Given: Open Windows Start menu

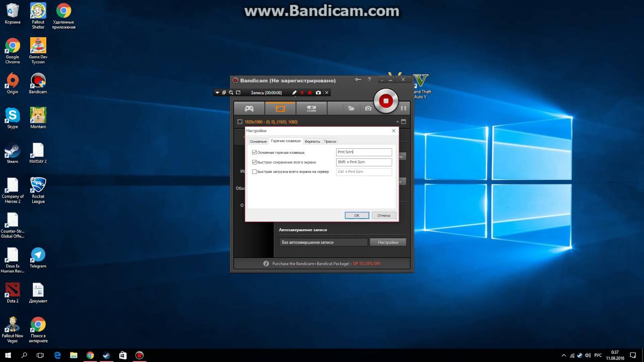Looking at the screenshot, I should pos(8,355).
